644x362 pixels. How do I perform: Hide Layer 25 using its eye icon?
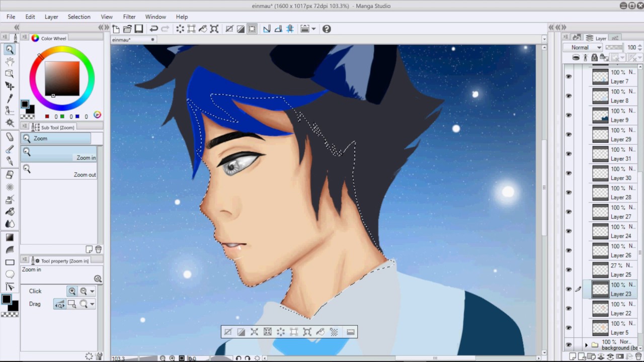click(569, 270)
